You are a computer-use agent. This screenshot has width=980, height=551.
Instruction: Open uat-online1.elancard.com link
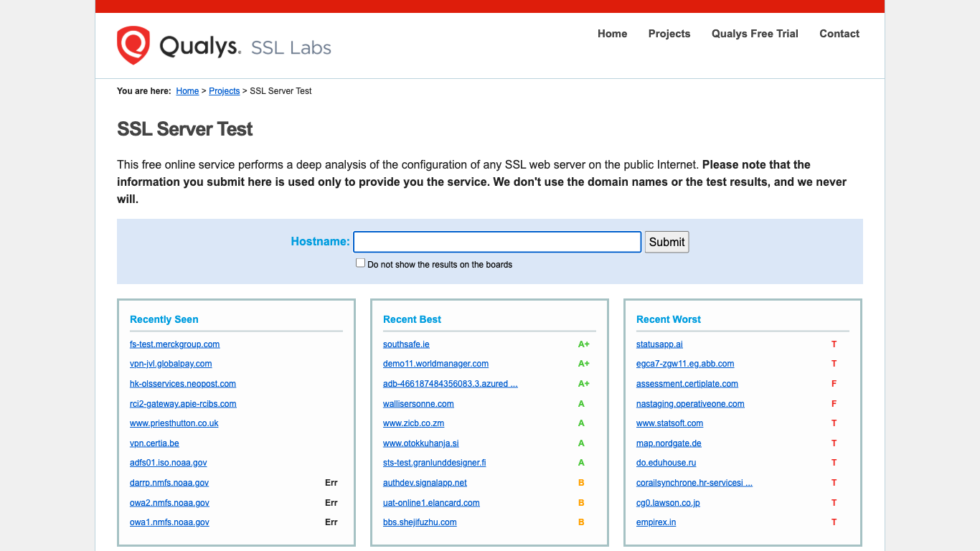click(x=431, y=503)
